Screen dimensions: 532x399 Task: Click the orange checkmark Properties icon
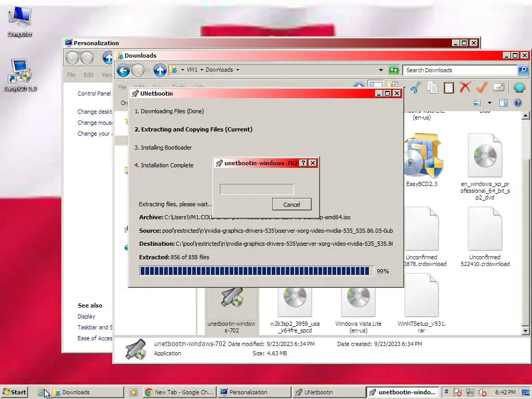(482, 87)
